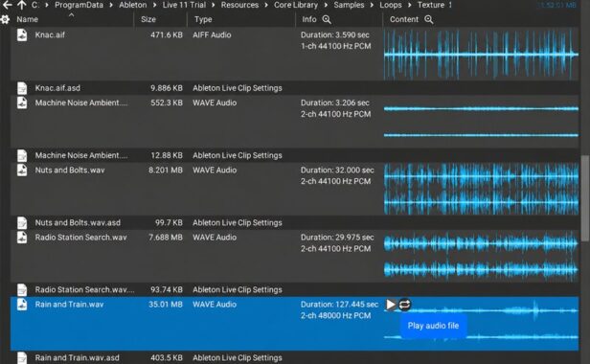Viewport: 590px width, 364px height.
Task: Click the Duration: 127.445 sec info
Action: pyautogui.click(x=339, y=305)
